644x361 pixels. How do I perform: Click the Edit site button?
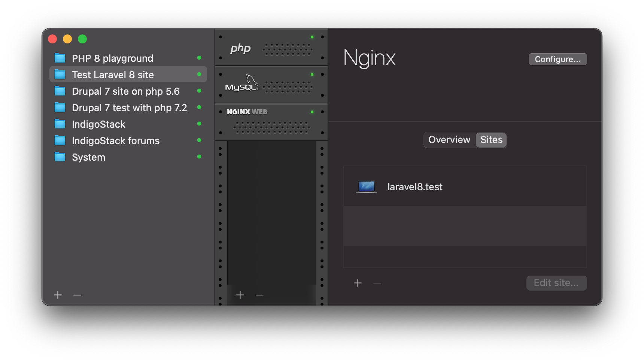point(556,283)
